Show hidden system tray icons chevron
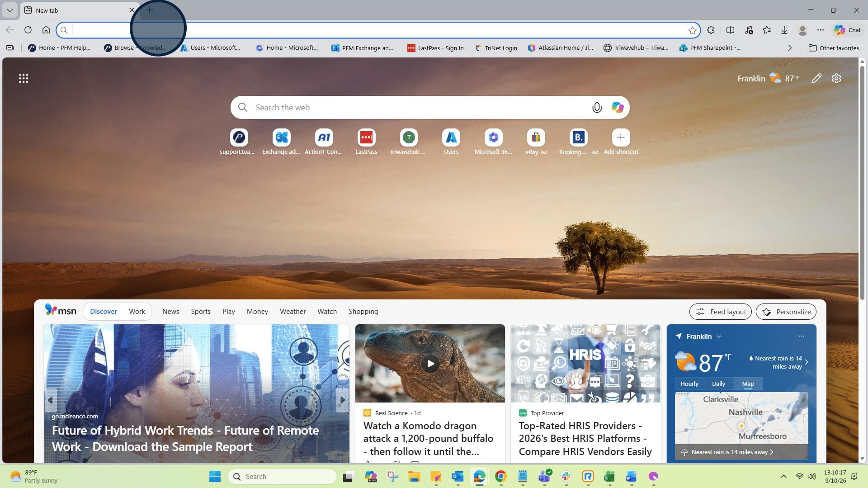 783,476
